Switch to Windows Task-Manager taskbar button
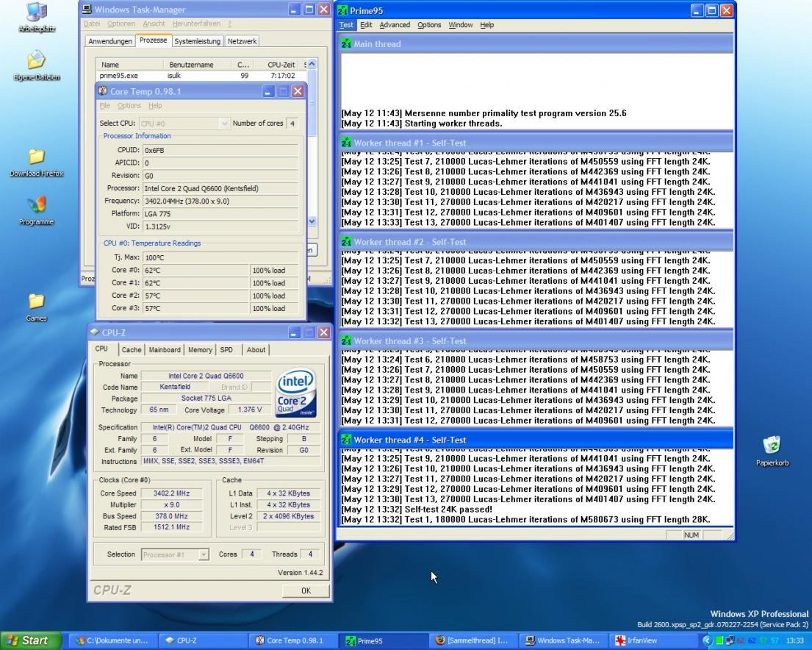 [564, 640]
